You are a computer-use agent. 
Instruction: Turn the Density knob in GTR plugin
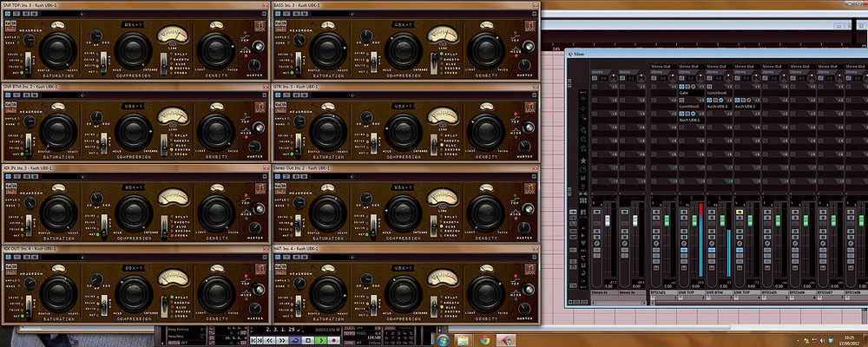tap(486, 132)
